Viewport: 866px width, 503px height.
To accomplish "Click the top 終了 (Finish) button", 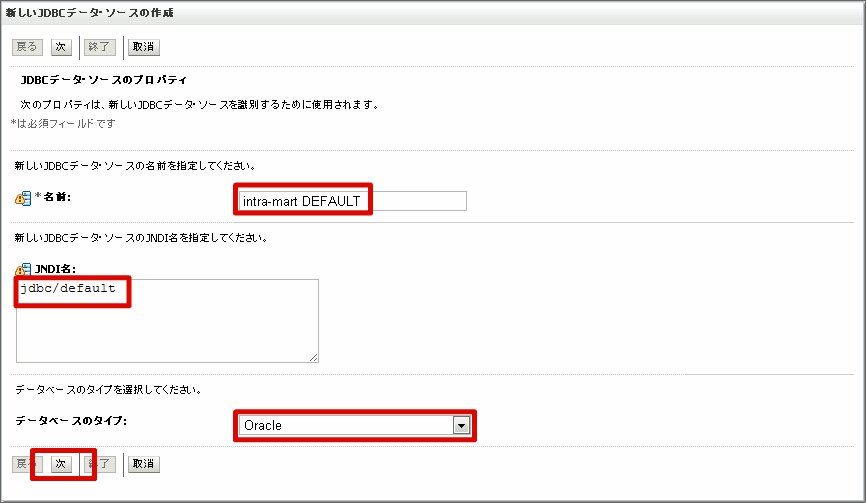I will pyautogui.click(x=100, y=47).
